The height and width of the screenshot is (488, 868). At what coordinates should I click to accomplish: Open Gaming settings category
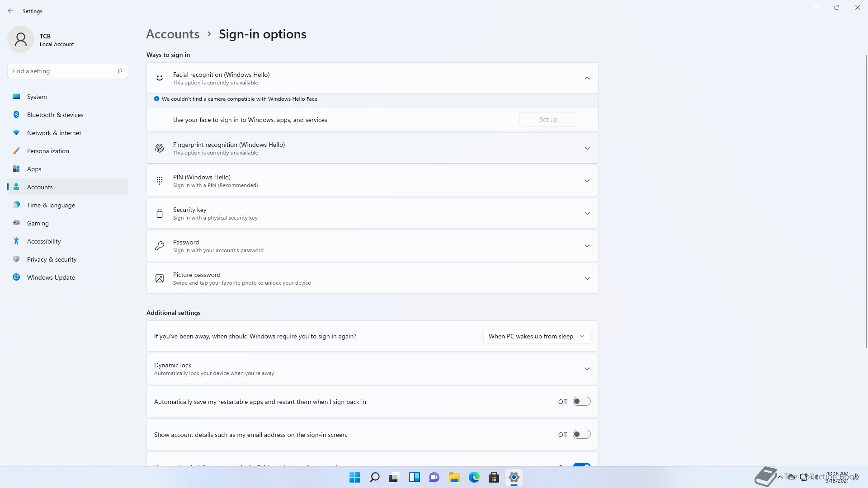68,223
